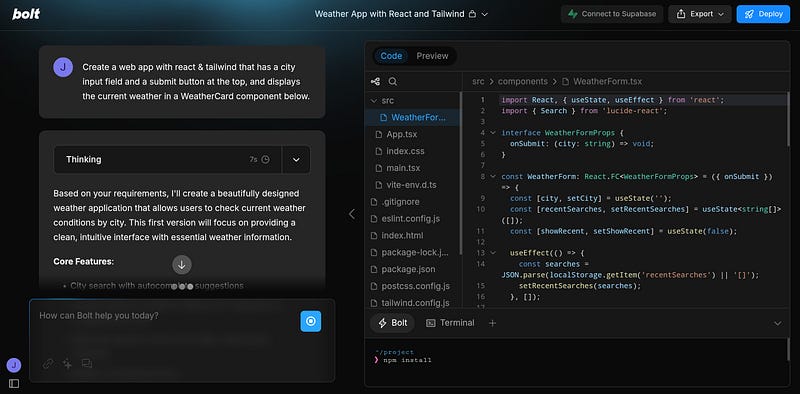Click line number 10 in the editor

481,209
